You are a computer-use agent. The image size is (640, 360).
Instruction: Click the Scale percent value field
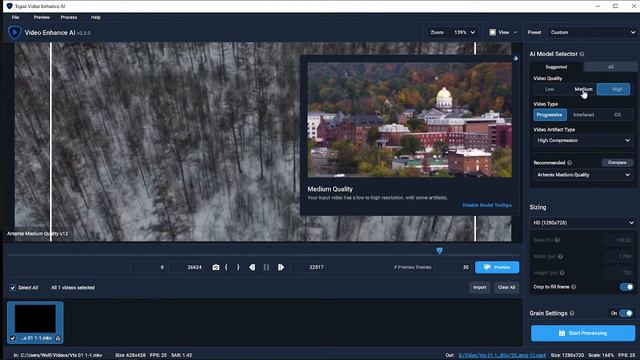click(x=619, y=240)
